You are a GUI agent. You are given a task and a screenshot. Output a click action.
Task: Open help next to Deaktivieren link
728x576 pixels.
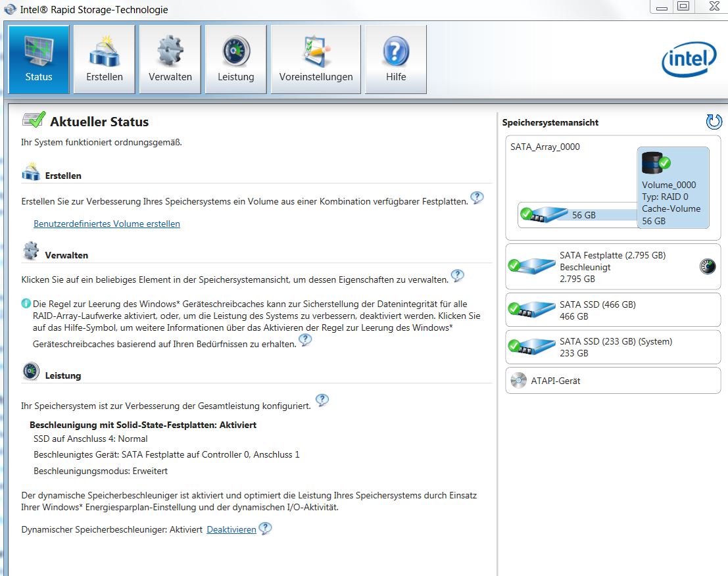point(265,528)
